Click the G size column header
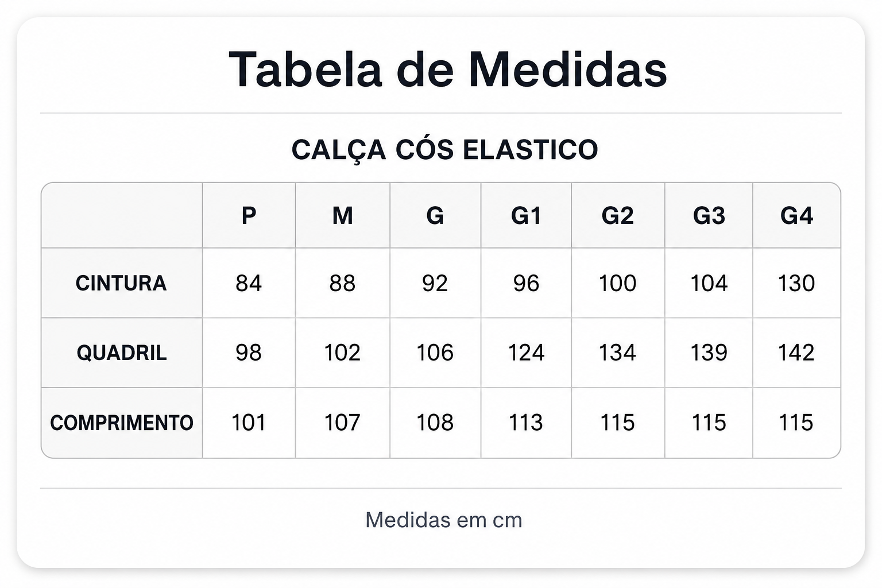The width and height of the screenshot is (882, 588). [x=435, y=216]
